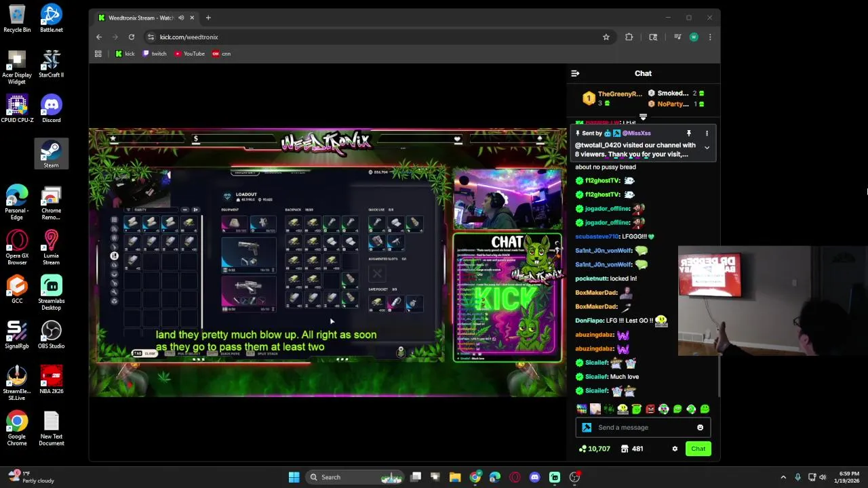Open the Chrome extensions puzzle icon
This screenshot has width=868, height=488.
629,37
